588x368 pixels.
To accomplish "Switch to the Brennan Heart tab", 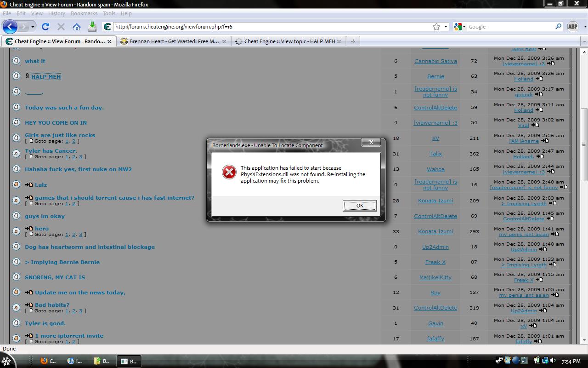I will pos(173,41).
